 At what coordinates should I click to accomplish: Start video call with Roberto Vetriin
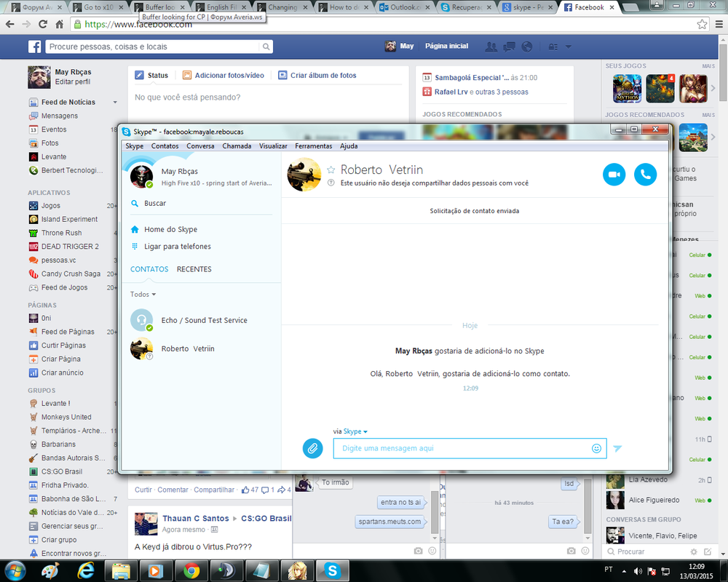coord(614,175)
